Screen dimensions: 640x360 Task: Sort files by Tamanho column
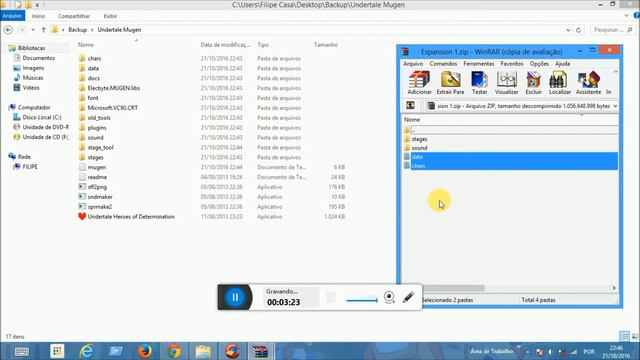pyautogui.click(x=326, y=45)
